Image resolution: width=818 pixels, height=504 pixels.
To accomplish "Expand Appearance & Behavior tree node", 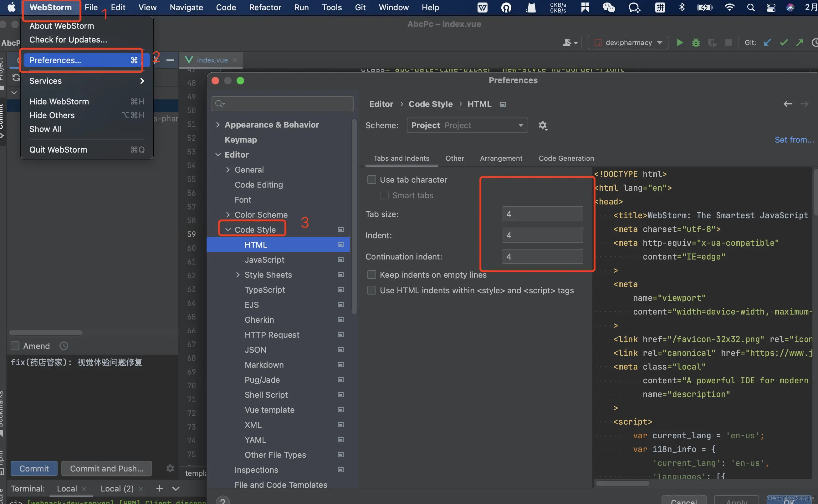I will click(x=218, y=125).
